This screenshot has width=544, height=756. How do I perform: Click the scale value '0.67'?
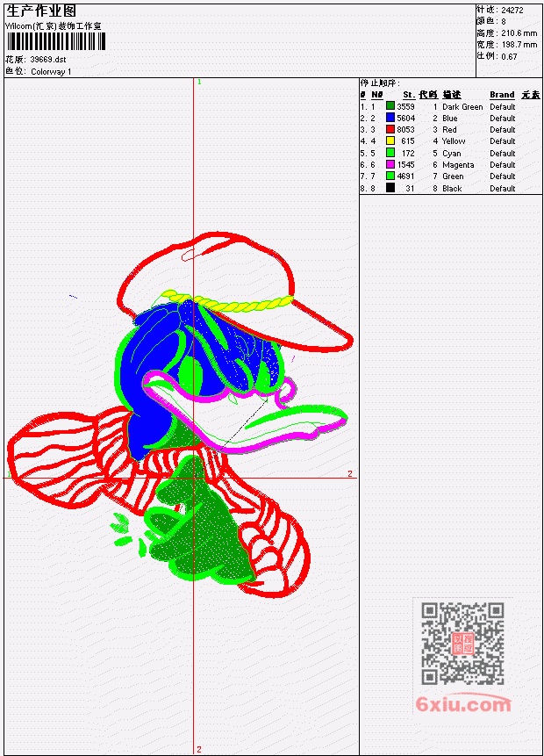point(509,57)
